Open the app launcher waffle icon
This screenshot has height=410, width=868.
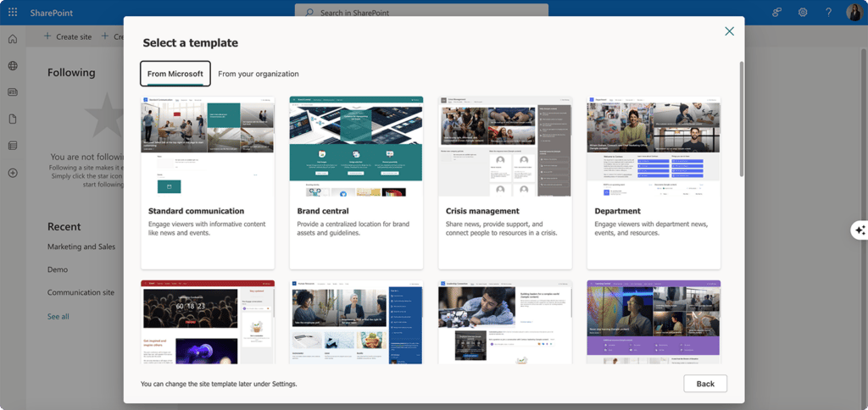pos(12,12)
